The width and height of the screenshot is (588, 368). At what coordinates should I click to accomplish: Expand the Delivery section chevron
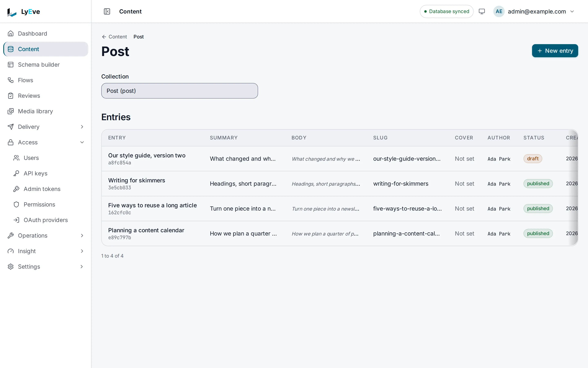pyautogui.click(x=82, y=127)
